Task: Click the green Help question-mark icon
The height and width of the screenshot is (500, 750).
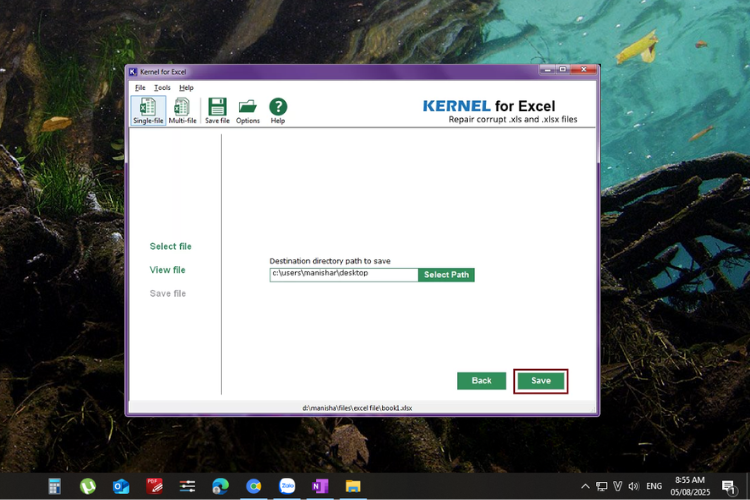Action: pyautogui.click(x=278, y=111)
